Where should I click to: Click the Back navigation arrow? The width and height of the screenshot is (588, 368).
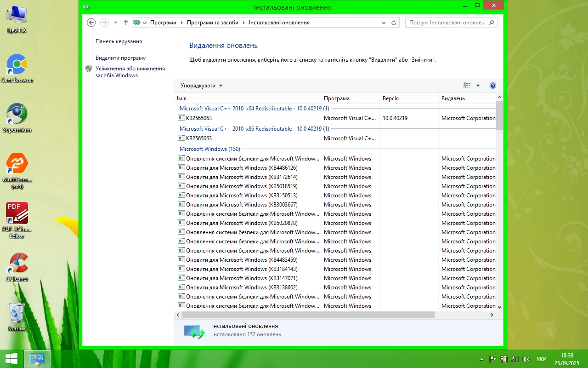click(91, 23)
